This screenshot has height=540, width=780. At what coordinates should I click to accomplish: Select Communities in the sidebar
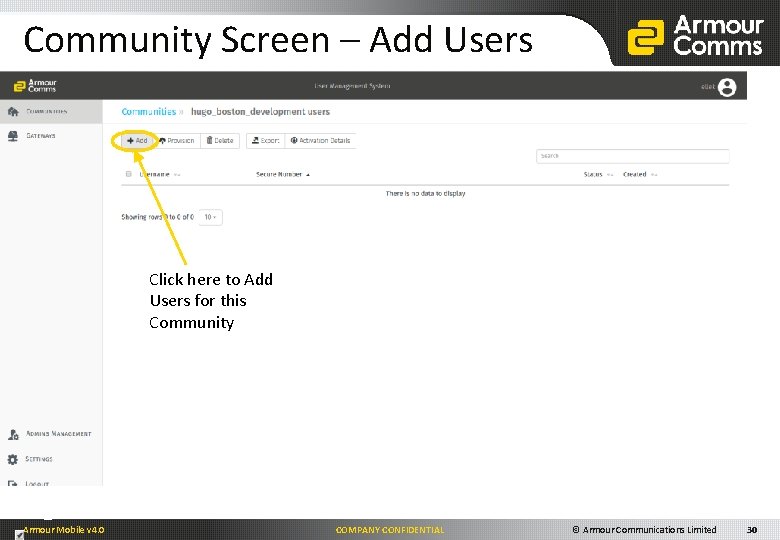(51, 111)
